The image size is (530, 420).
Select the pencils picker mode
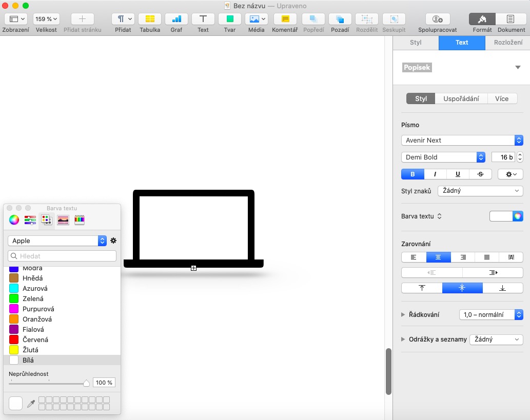click(x=80, y=220)
